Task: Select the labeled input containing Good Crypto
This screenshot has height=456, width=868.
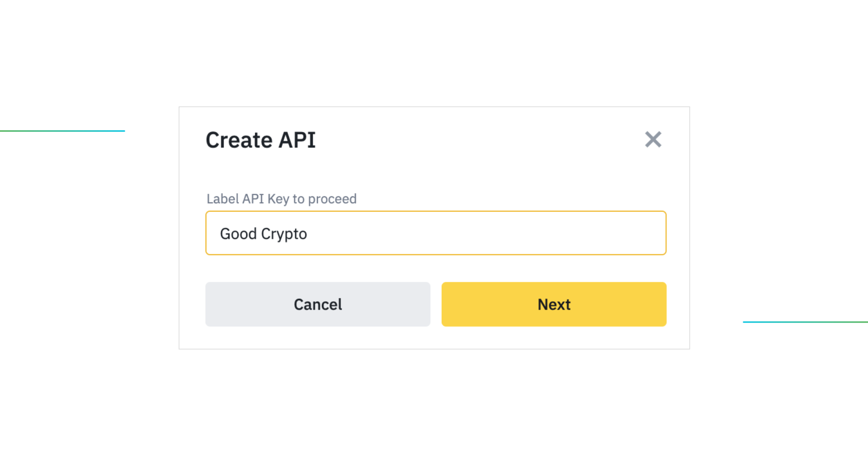Action: (435, 233)
